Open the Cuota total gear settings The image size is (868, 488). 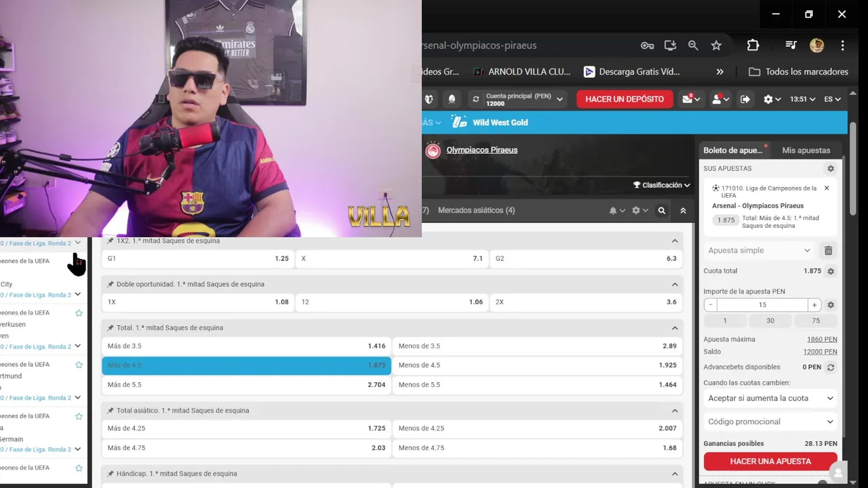tap(831, 271)
